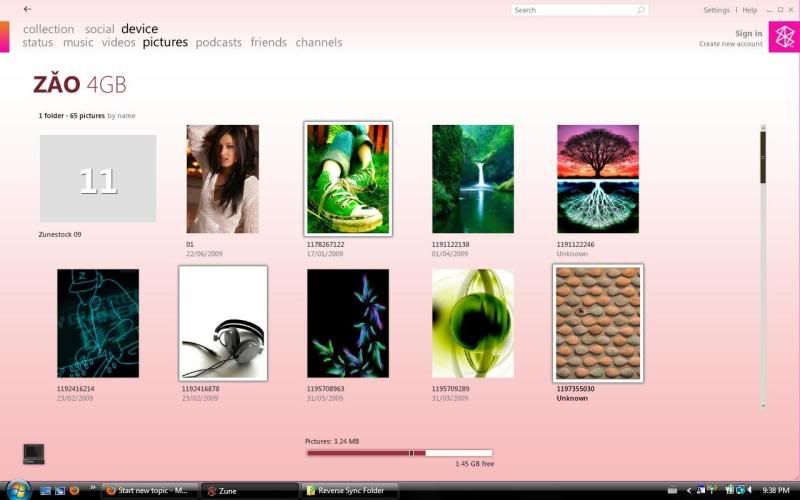Select the device tab
This screenshot has width=800, height=500.
pyautogui.click(x=139, y=29)
